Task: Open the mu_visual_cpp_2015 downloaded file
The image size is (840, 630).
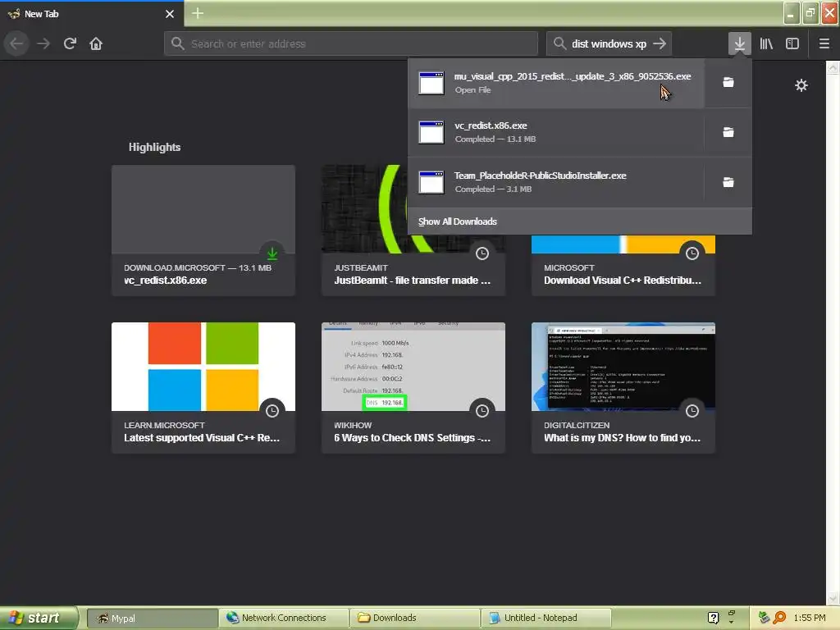Action: [556, 83]
